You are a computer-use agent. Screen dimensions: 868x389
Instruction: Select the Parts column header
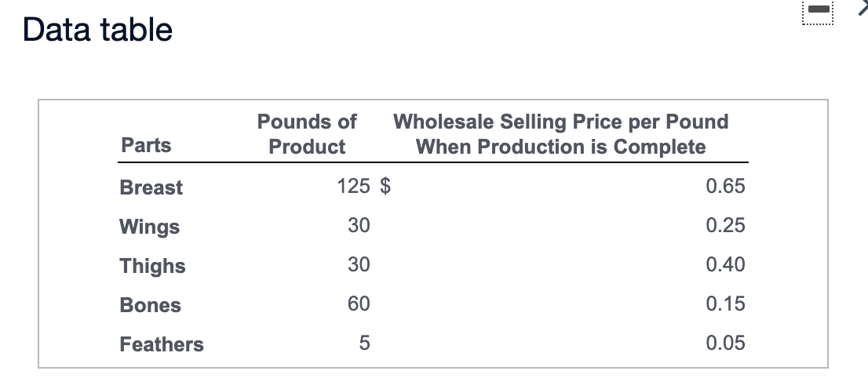click(x=146, y=145)
